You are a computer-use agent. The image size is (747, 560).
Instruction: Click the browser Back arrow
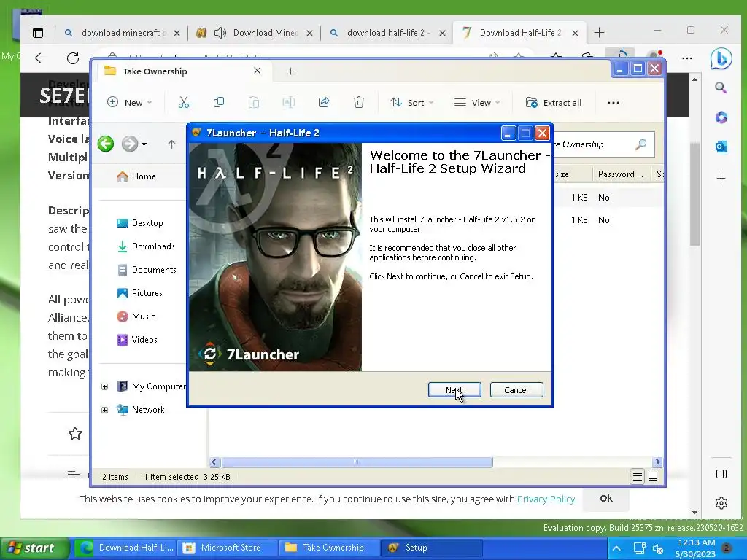click(41, 58)
